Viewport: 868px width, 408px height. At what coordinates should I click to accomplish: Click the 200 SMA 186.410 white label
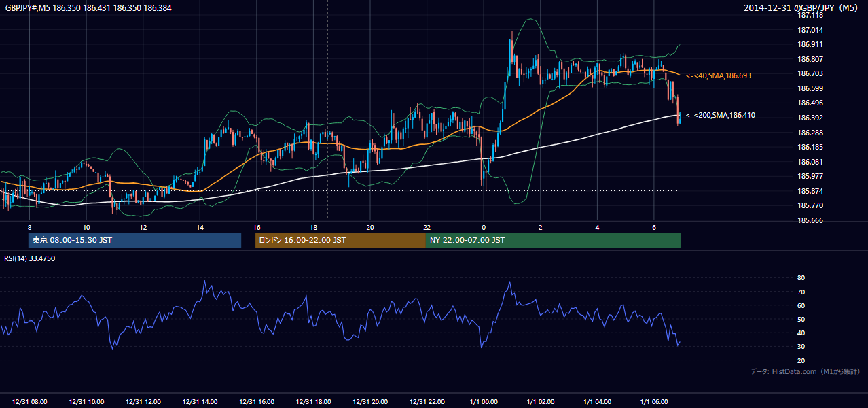point(721,116)
